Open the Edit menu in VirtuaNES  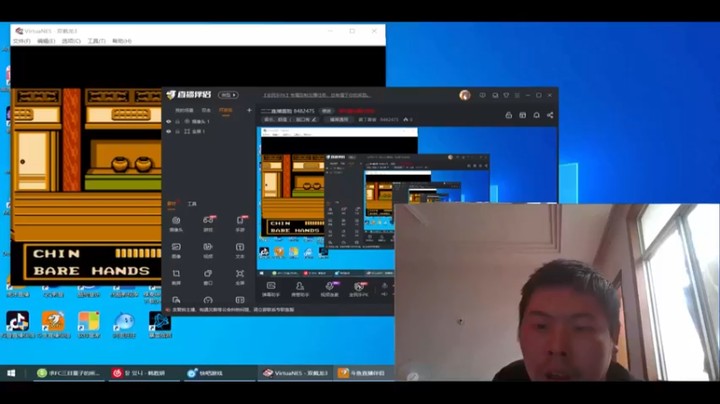[46, 41]
